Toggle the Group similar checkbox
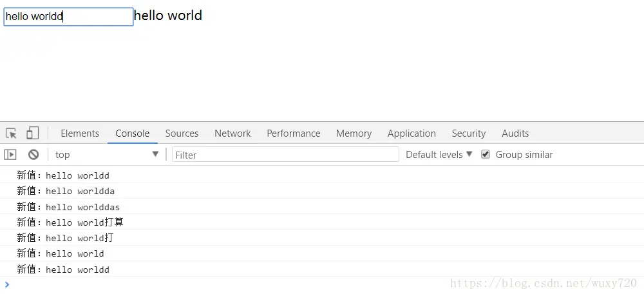644x296 pixels. click(486, 155)
